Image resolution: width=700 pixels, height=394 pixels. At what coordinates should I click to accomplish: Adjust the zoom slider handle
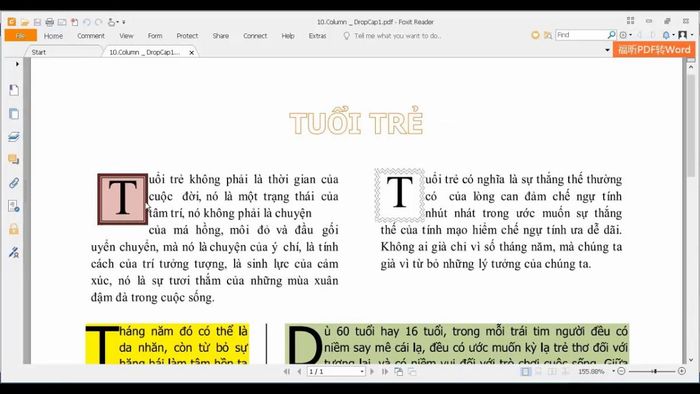(655, 371)
